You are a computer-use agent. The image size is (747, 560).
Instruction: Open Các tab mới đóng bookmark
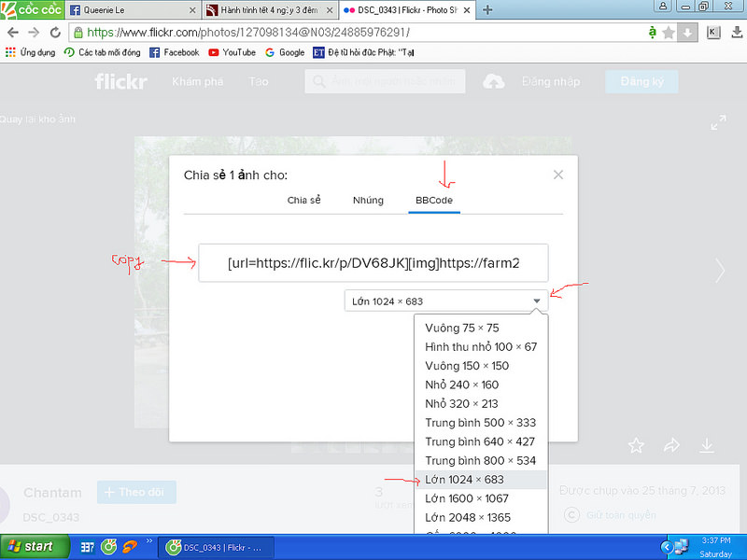103,52
